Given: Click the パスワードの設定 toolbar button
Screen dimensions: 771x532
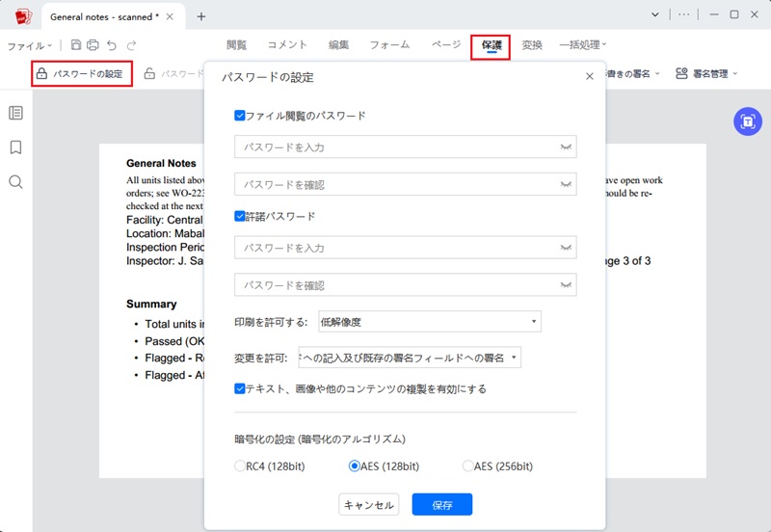Looking at the screenshot, I should [82, 74].
